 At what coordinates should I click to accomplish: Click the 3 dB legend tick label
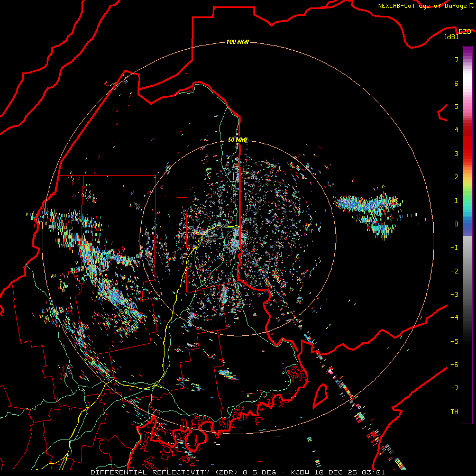456,153
